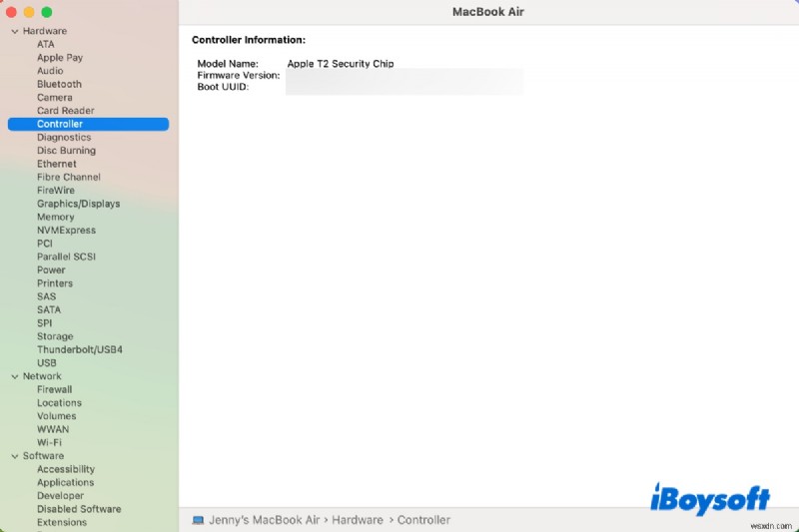Viewport: 799px width, 532px height.
Task: Select SPI in the sidebar
Action: pyautogui.click(x=44, y=323)
